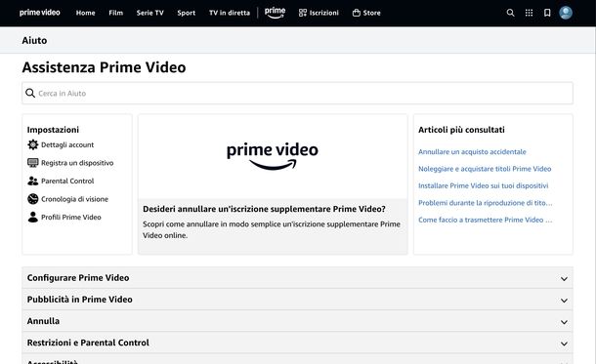Open the Serie TV menu
The image size is (596, 364).
pos(150,13)
